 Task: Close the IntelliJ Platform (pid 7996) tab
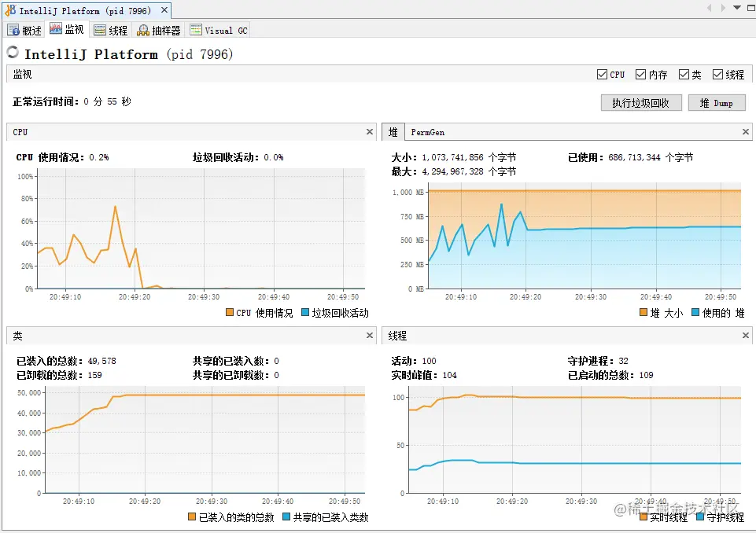(164, 10)
